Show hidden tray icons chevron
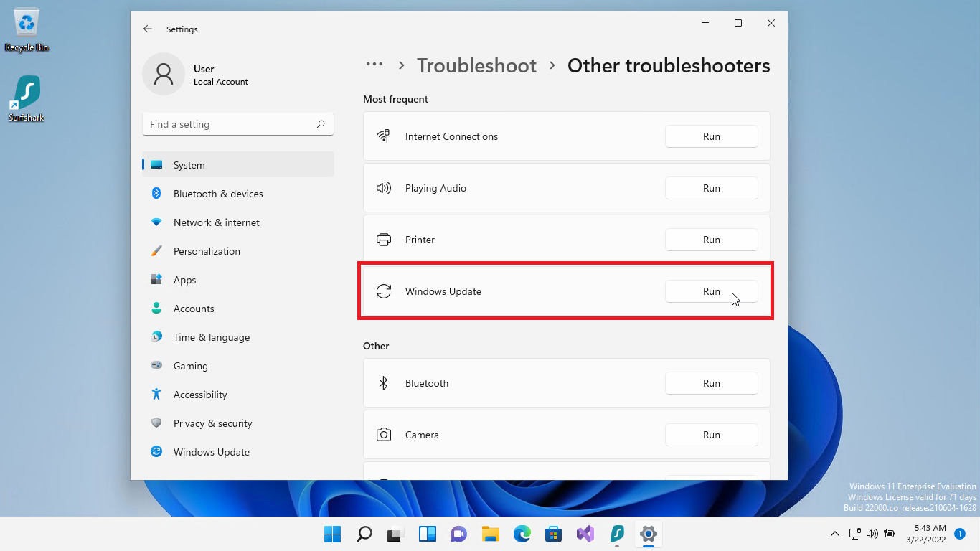The image size is (980, 551). click(834, 534)
